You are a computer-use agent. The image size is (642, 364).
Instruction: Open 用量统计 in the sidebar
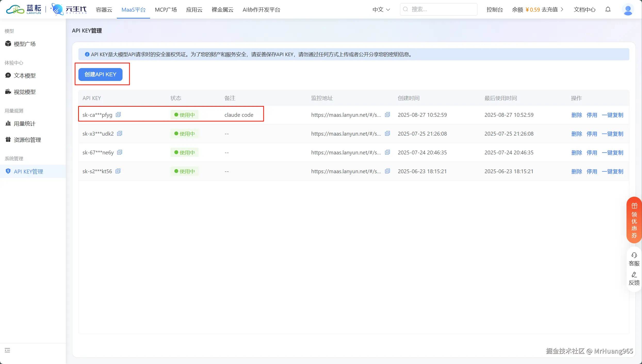24,123
